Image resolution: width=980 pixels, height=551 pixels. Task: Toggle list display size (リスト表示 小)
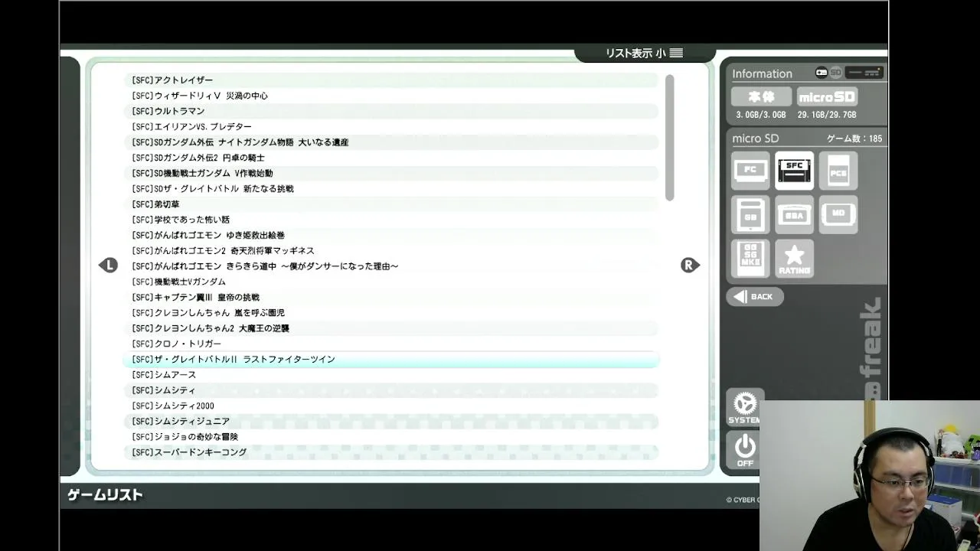point(644,53)
